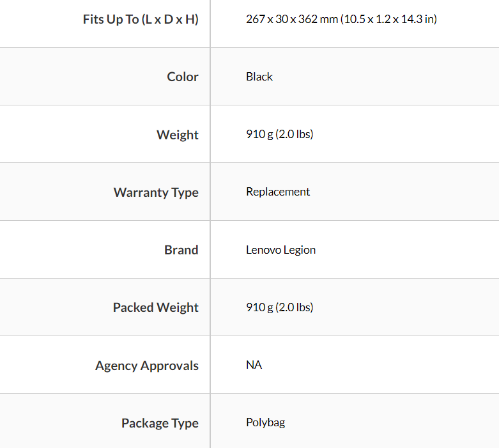
Task: Click the "Lenovo Legion" brand value
Action: click(280, 250)
